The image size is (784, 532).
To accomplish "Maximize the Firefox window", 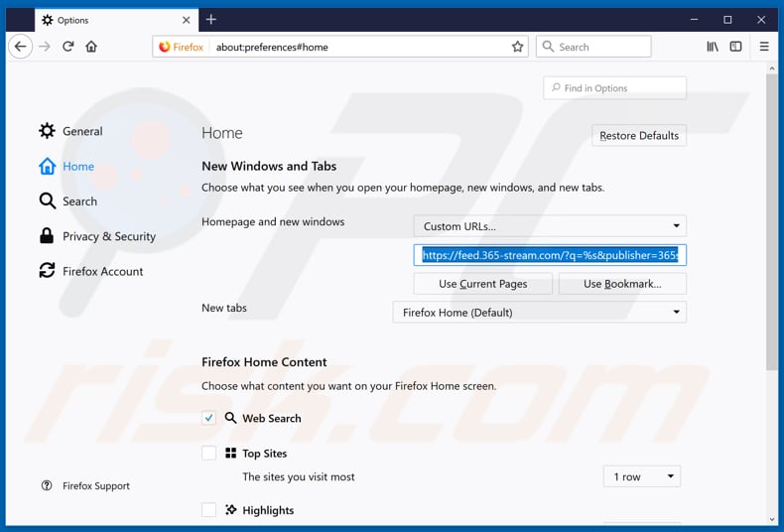I will click(x=727, y=20).
